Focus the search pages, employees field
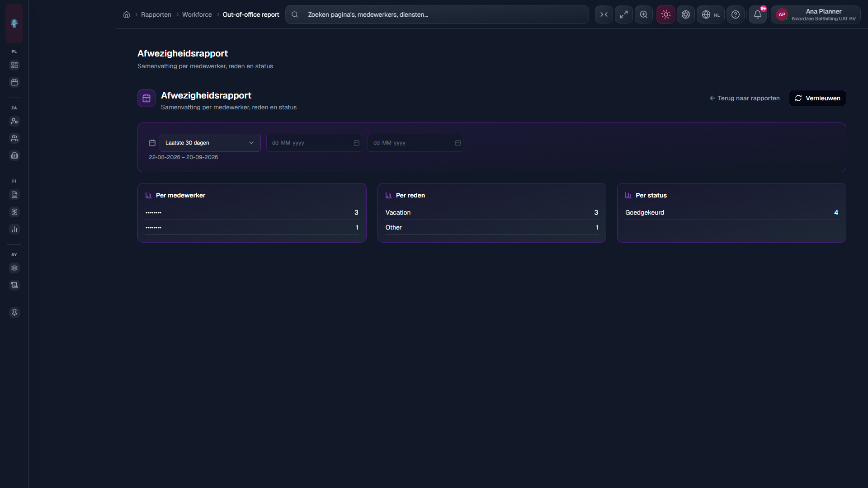868x488 pixels. (x=437, y=14)
